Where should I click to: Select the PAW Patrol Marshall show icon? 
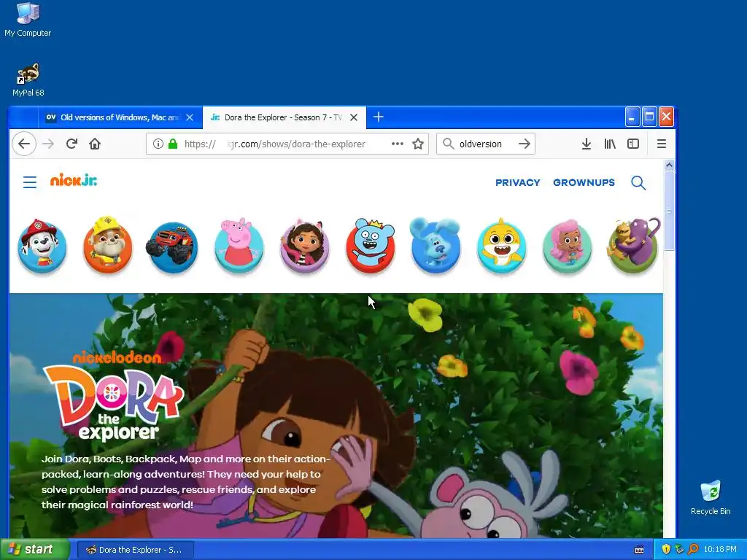[42, 246]
